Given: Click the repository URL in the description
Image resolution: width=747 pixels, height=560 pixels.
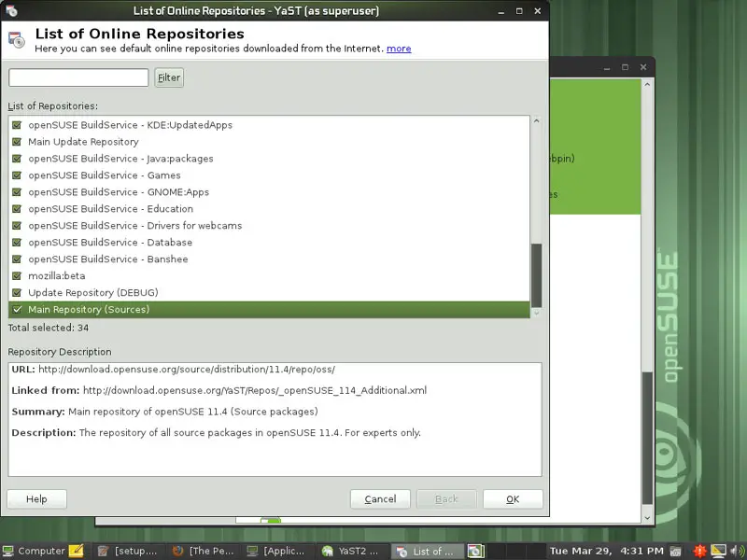Looking at the screenshot, I should pos(187,370).
